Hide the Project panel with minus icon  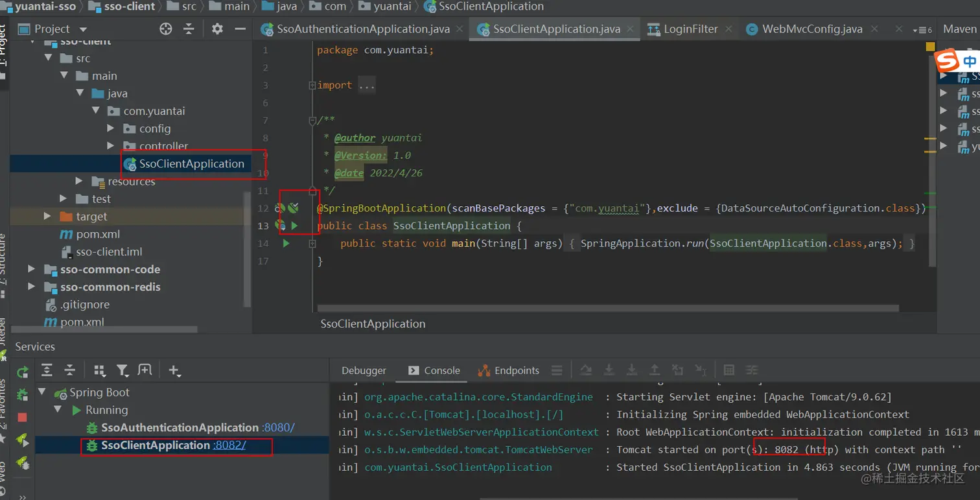(240, 29)
